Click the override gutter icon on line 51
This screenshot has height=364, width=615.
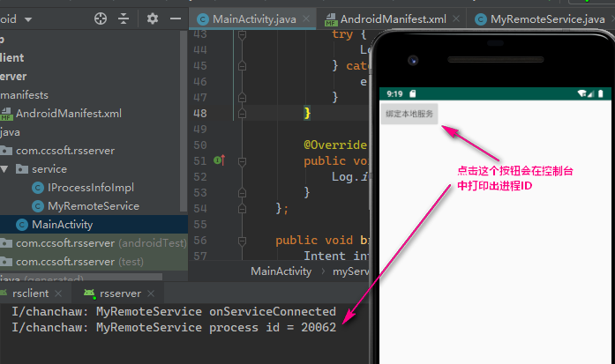point(220,160)
